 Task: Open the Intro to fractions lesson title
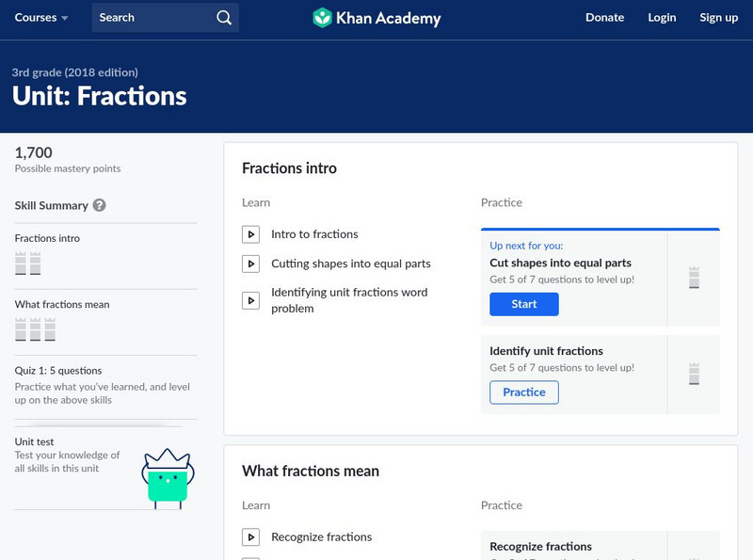coord(314,234)
